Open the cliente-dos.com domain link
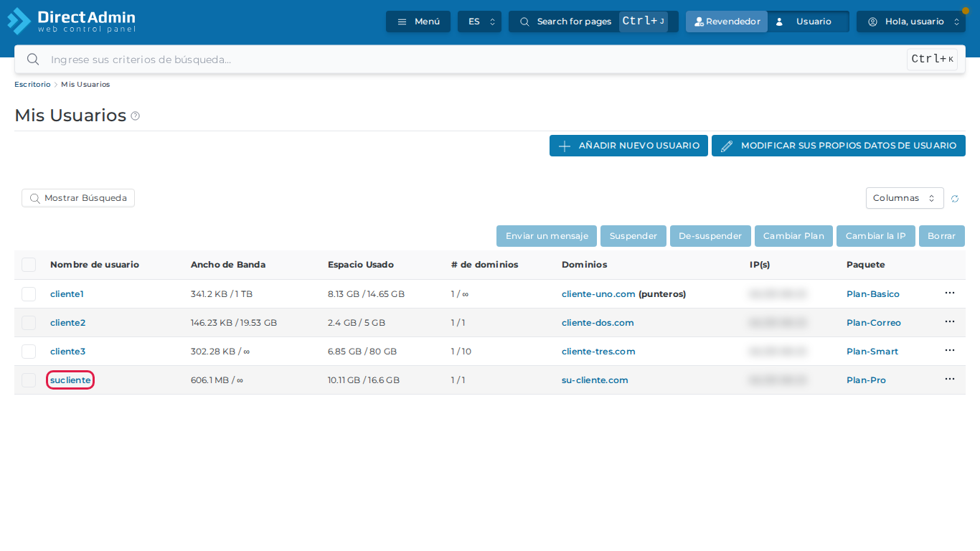This screenshot has width=980, height=551. tap(598, 323)
